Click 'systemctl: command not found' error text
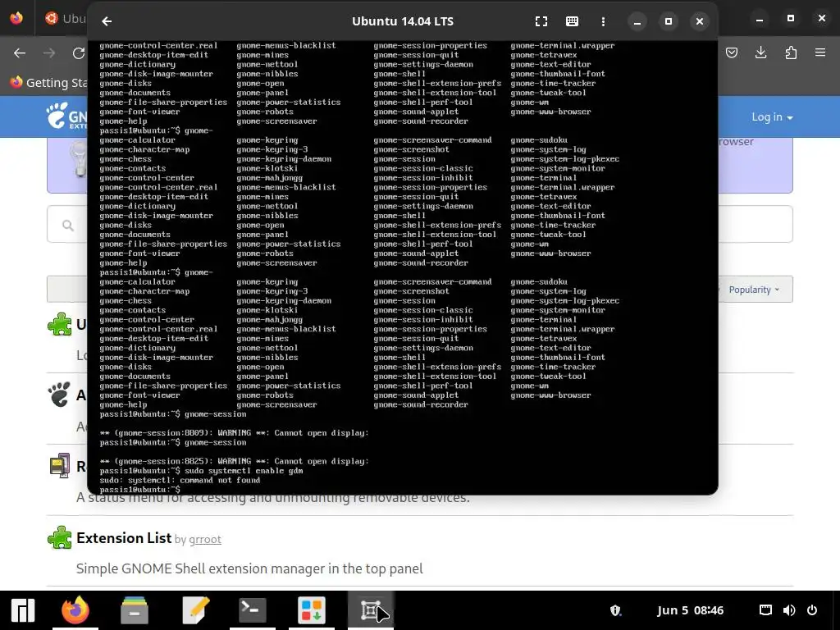840x630 pixels. click(x=194, y=480)
